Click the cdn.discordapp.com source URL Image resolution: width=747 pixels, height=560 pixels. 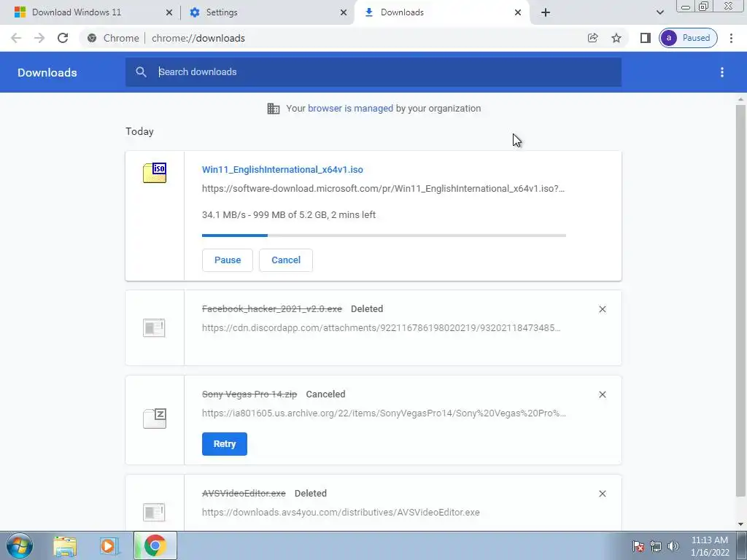pyautogui.click(x=381, y=328)
